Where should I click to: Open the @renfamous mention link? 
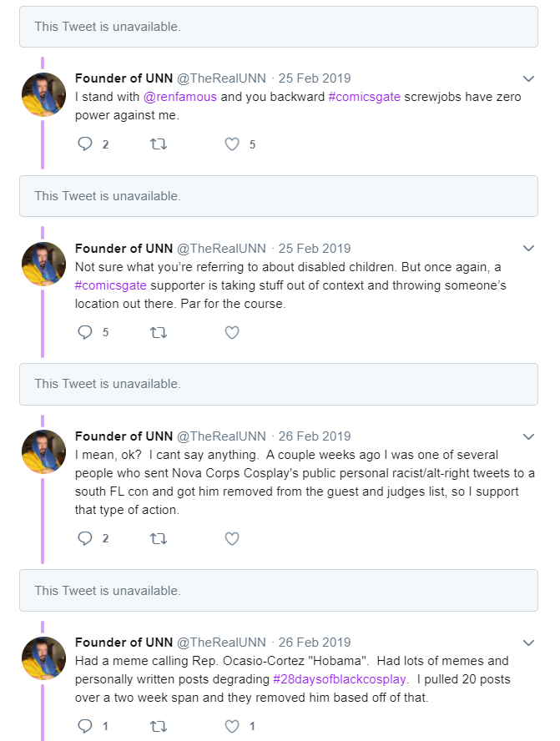(179, 97)
